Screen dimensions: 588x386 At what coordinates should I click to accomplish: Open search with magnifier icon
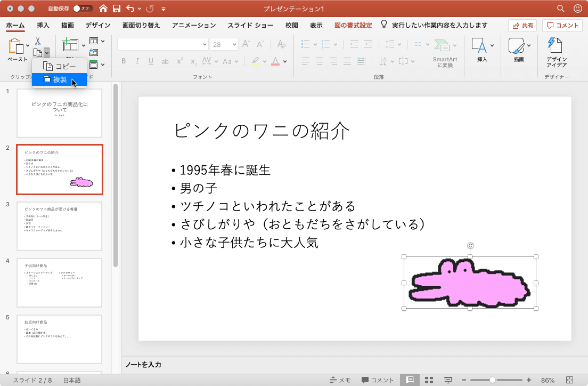560,9
